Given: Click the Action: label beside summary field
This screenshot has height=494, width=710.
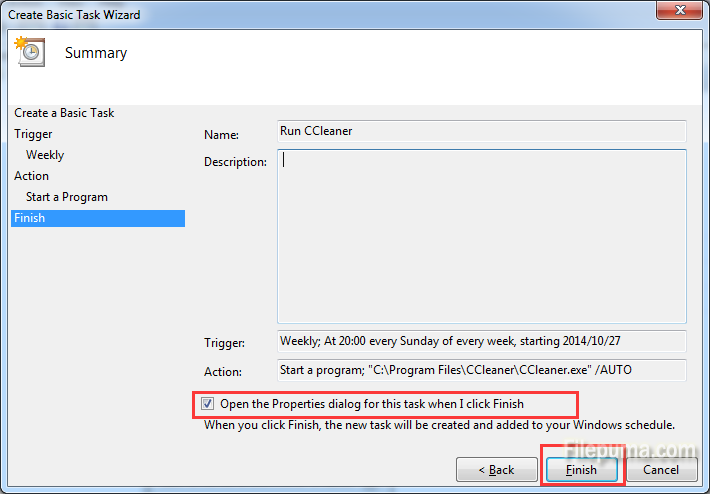Looking at the screenshot, I should pos(223,372).
